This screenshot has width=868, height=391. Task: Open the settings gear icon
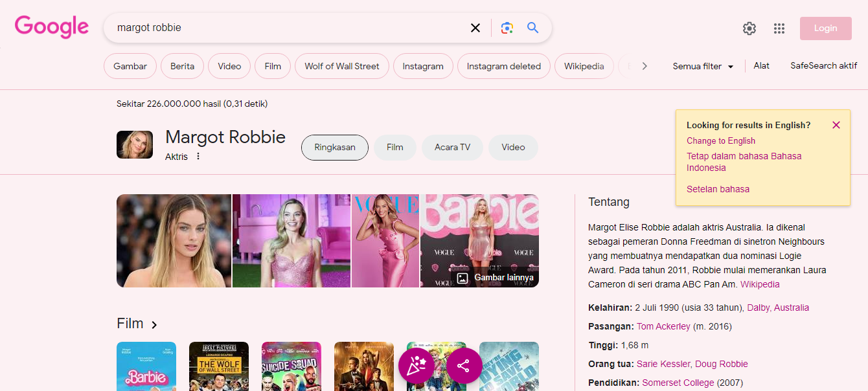749,28
